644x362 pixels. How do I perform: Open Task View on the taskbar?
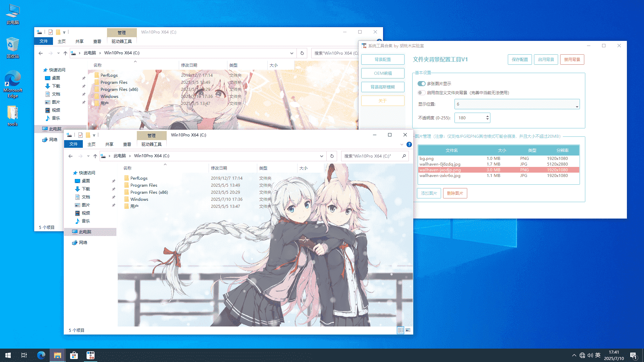(x=24, y=355)
